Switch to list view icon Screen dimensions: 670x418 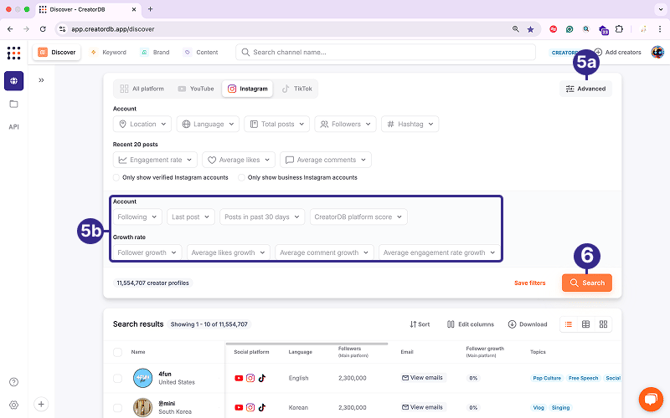coord(568,324)
